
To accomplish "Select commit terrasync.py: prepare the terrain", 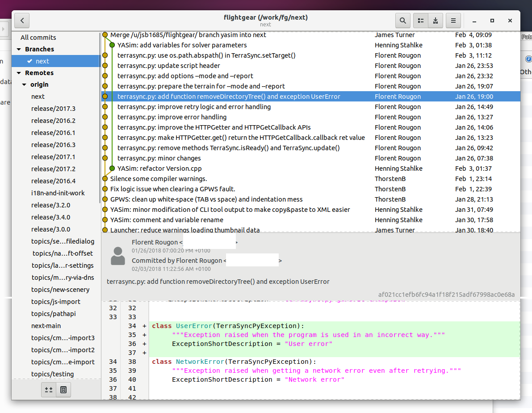I will tap(311, 86).
